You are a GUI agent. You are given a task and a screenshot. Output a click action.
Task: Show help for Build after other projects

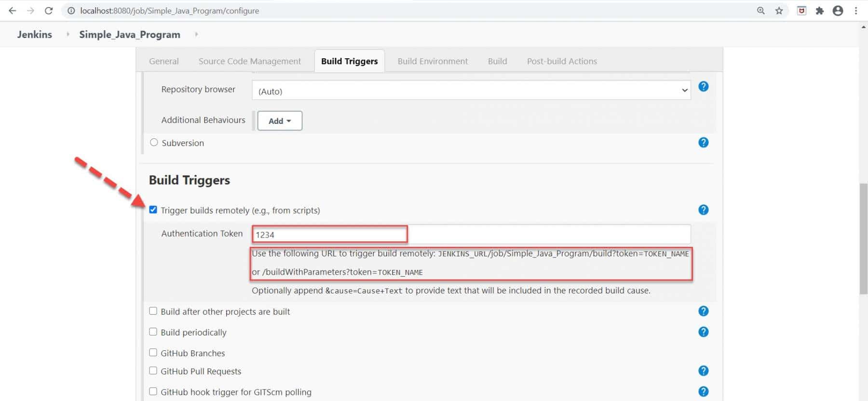pyautogui.click(x=704, y=311)
